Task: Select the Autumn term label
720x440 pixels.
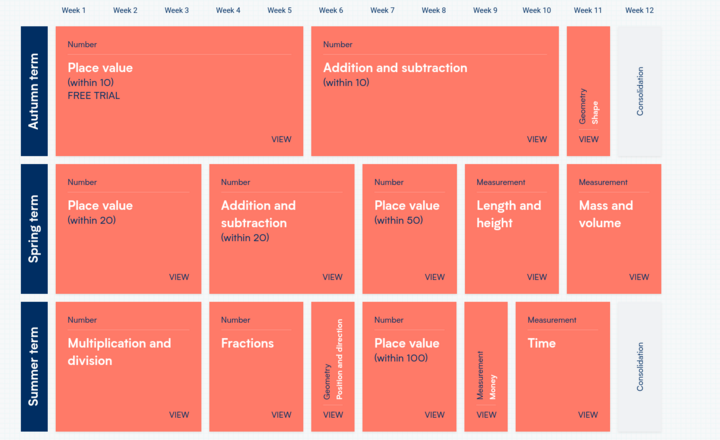Action: click(x=34, y=91)
